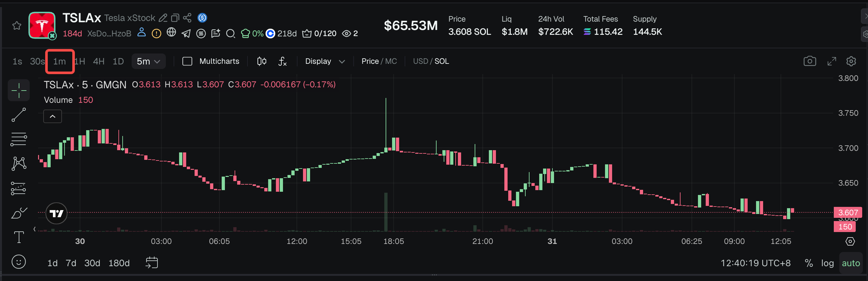868x281 pixels.
Task: Expand the Display dropdown
Action: coord(325,61)
